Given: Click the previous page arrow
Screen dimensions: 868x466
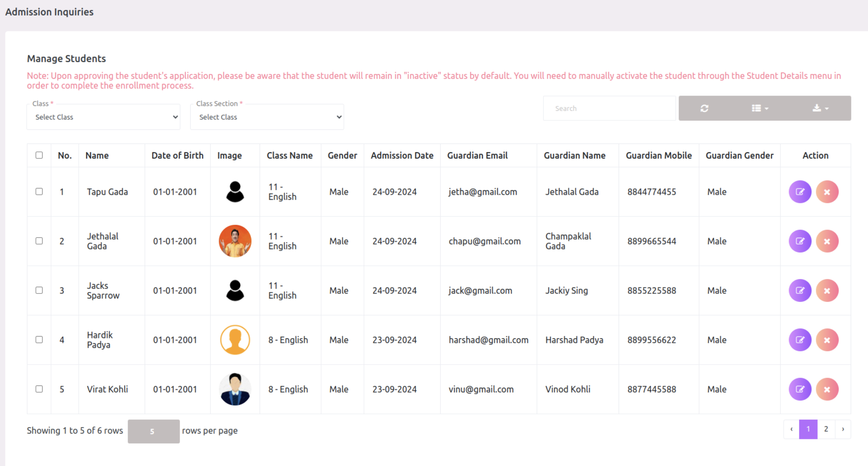Looking at the screenshot, I should [x=791, y=429].
